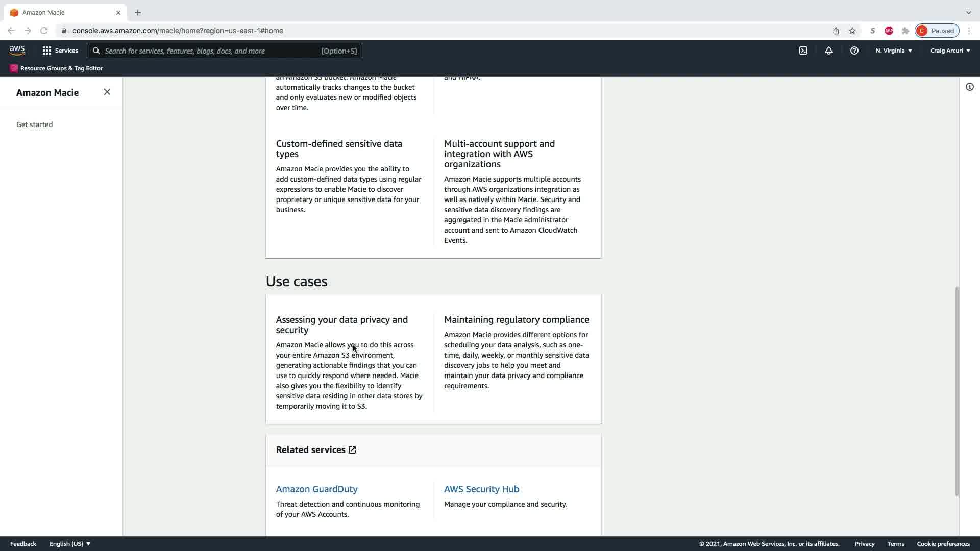Open the Amazon GuardDuty link

point(316,489)
